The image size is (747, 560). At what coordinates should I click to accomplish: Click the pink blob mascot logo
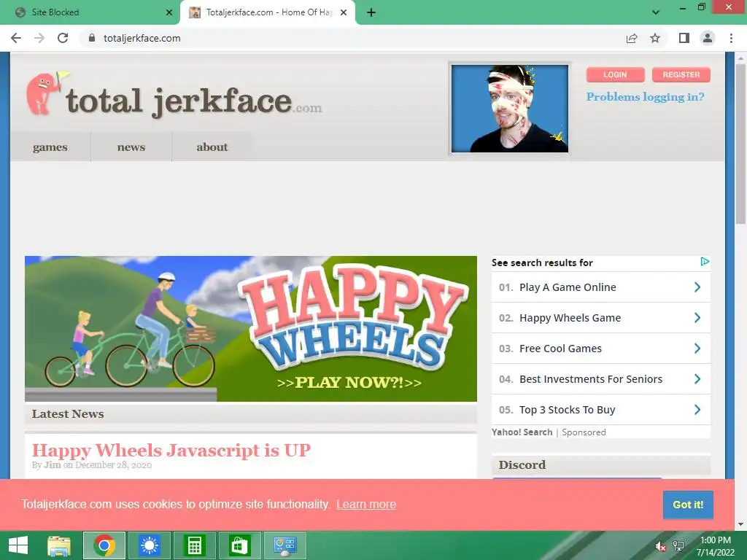click(x=47, y=93)
